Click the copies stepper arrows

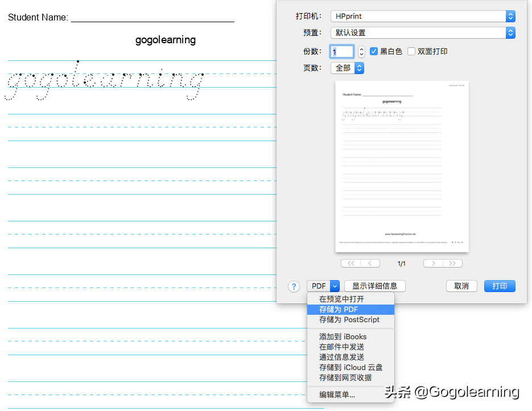[362, 52]
